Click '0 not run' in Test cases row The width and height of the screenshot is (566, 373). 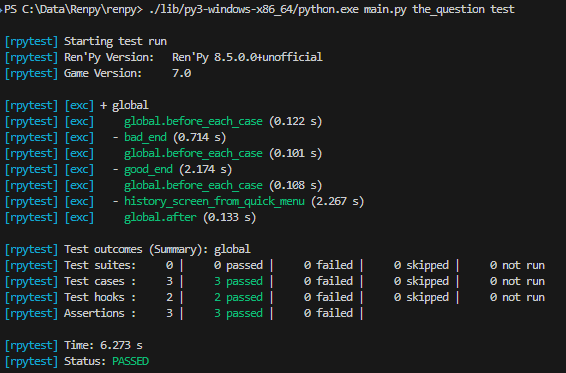517,281
